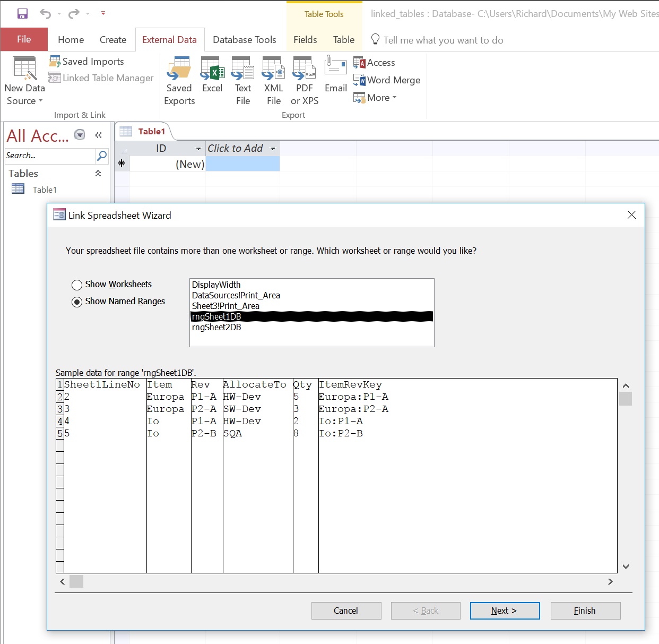The width and height of the screenshot is (659, 644).
Task: Click the horizontal scrollbar thumb in sample data
Action: pos(76,582)
